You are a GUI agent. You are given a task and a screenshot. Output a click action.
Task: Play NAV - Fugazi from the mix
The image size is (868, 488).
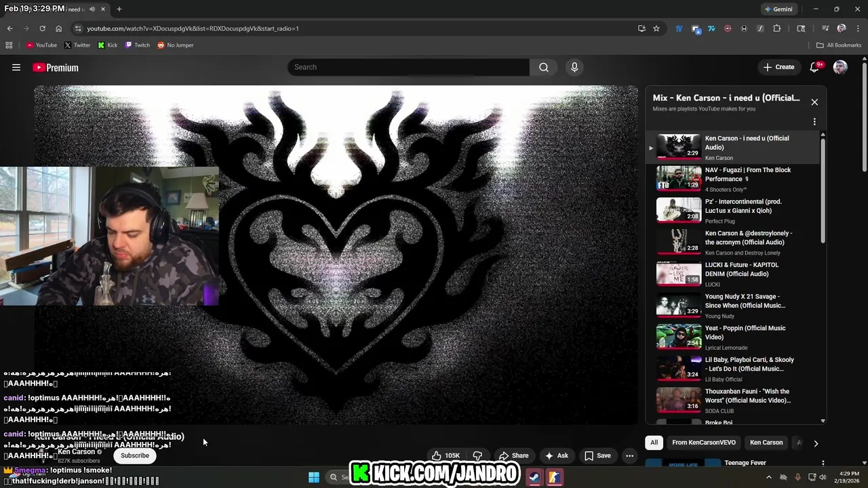pos(734,179)
